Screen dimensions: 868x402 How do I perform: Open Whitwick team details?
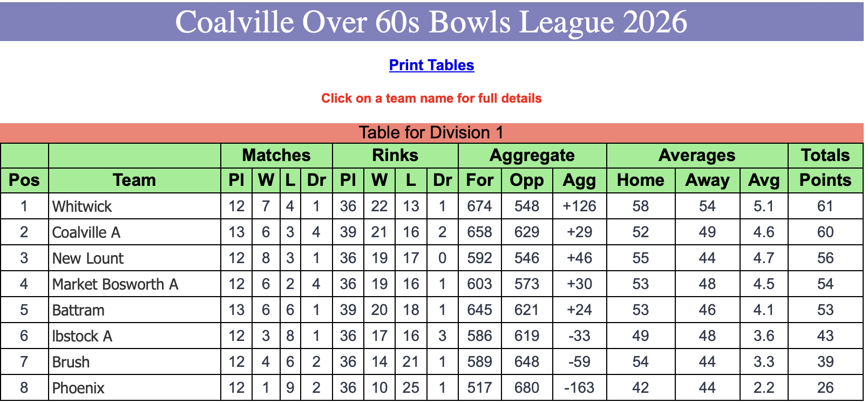coord(82,206)
